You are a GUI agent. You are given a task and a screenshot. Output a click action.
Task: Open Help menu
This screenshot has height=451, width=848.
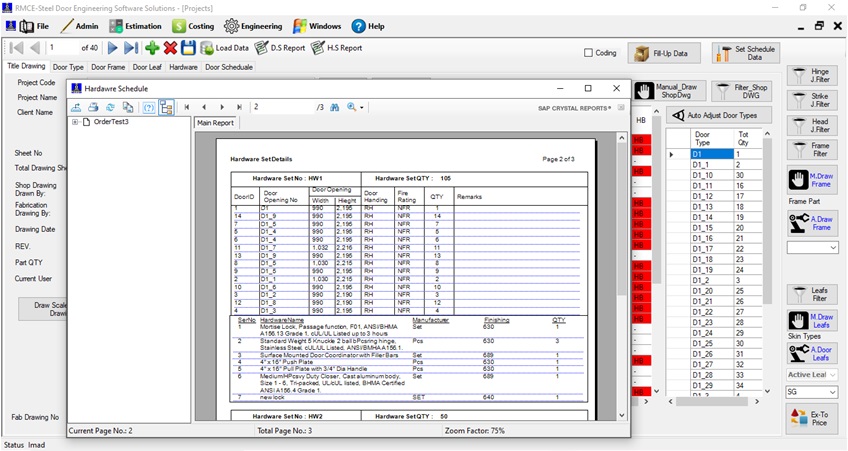click(x=368, y=26)
